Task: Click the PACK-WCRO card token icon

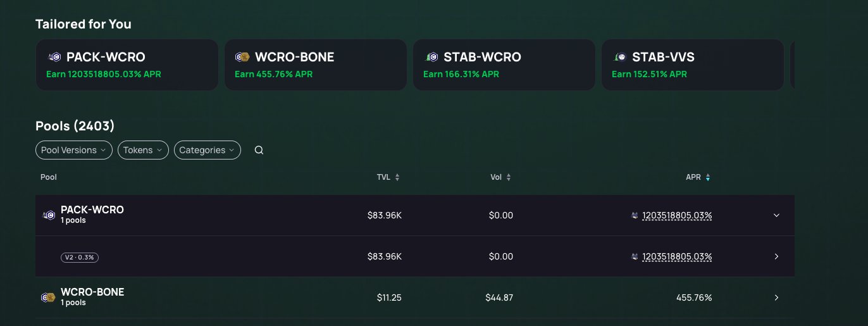Action: click(x=55, y=58)
